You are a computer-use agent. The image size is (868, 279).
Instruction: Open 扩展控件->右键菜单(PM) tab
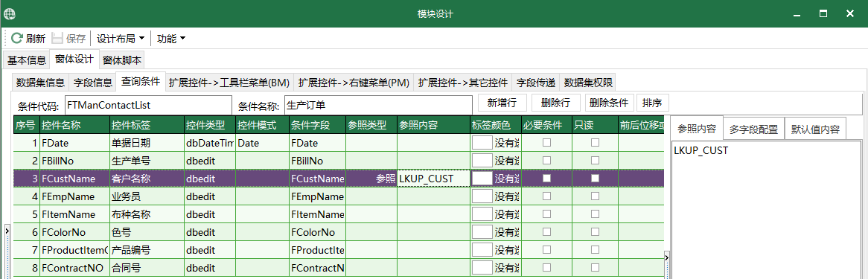pos(354,83)
